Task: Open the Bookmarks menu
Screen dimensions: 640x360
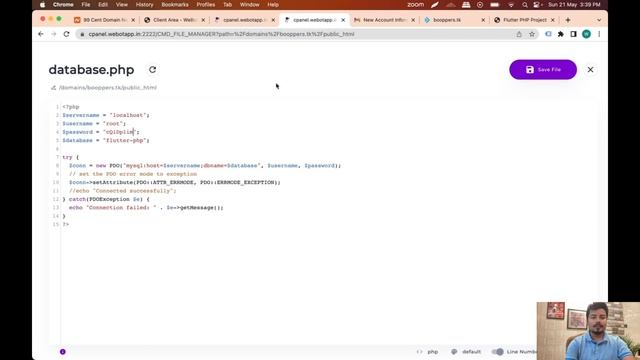Action: [175, 4]
